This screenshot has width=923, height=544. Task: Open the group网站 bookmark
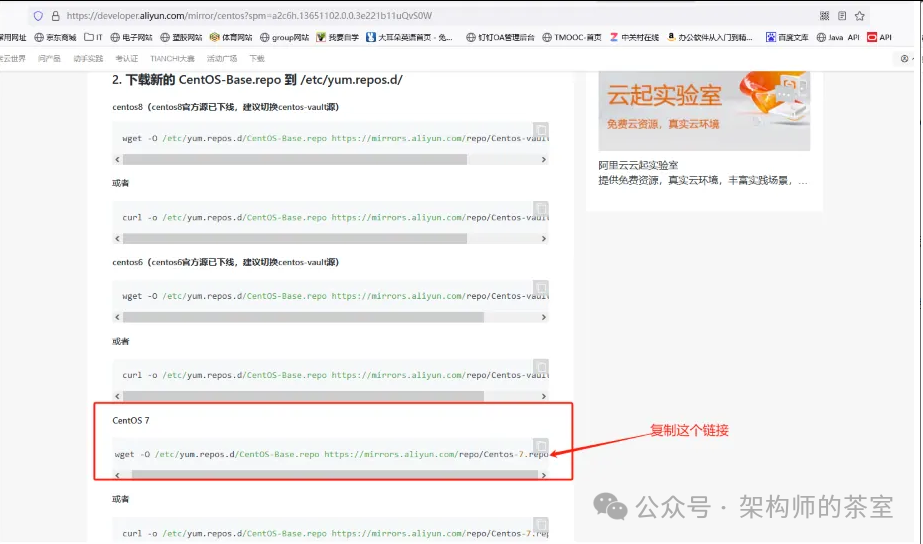284,37
